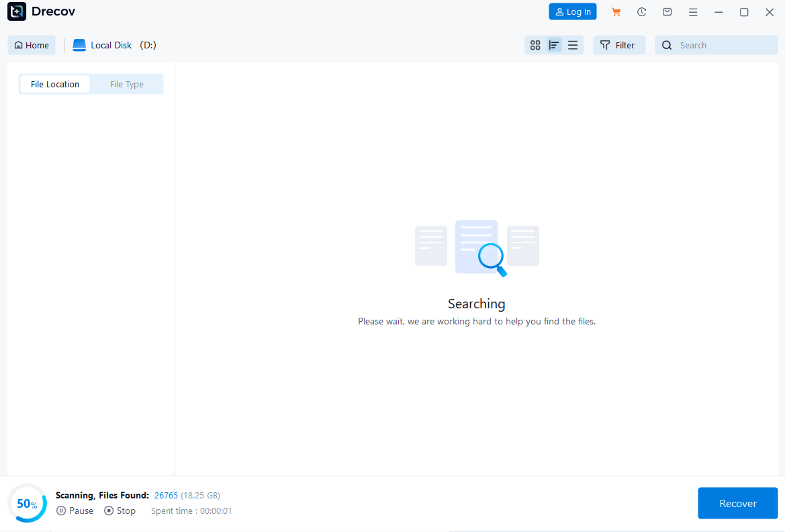Pause the ongoing scan

point(75,511)
